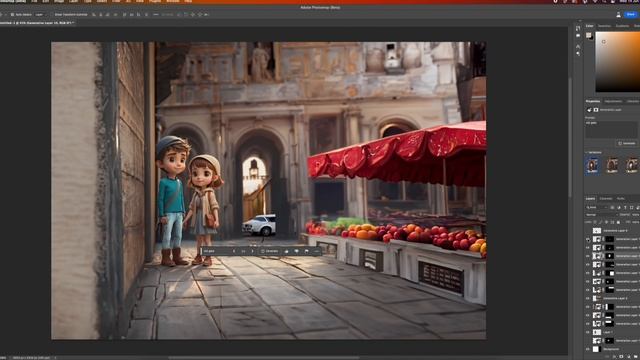This screenshot has width=640, height=360.
Task: Click inside the orange color field
Action: click(x=617, y=61)
